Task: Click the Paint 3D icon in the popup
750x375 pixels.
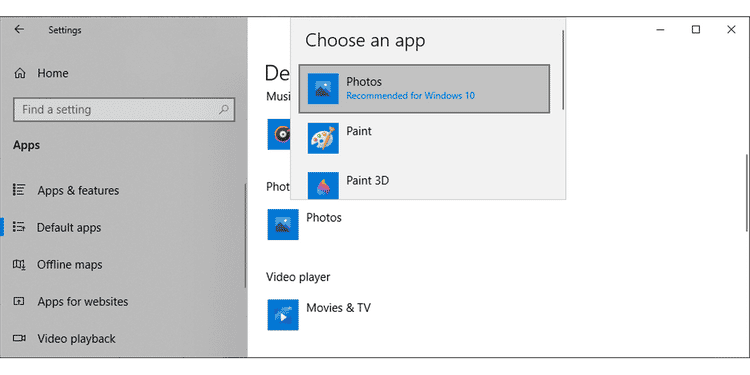Action: click(x=323, y=185)
